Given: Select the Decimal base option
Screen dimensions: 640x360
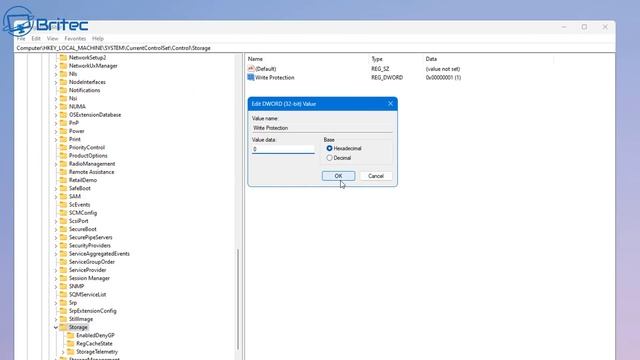Looking at the screenshot, I should [x=329, y=158].
